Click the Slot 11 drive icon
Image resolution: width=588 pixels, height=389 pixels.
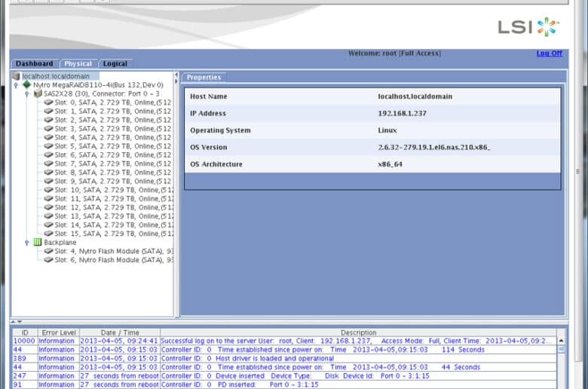48,198
